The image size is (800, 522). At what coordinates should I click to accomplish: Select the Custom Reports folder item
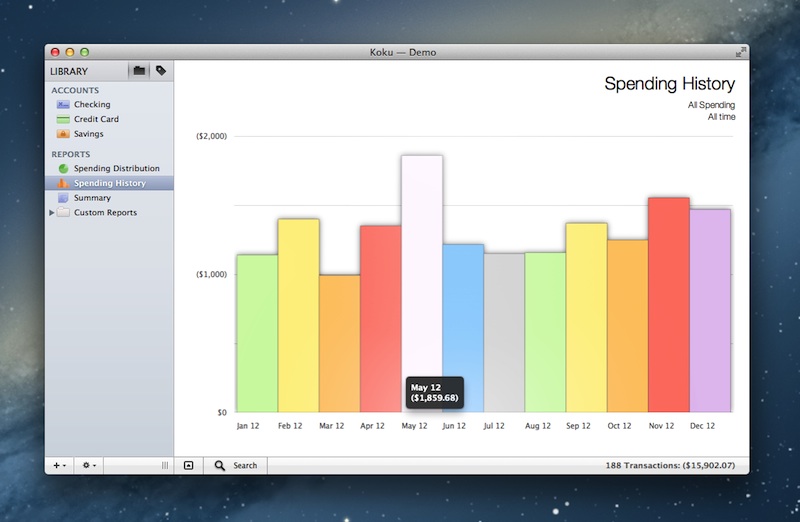pyautogui.click(x=105, y=213)
